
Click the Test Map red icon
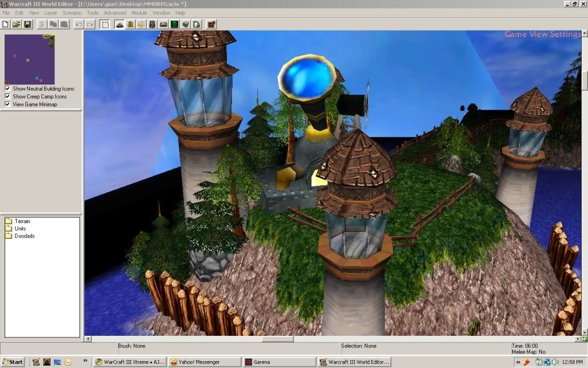(x=211, y=24)
